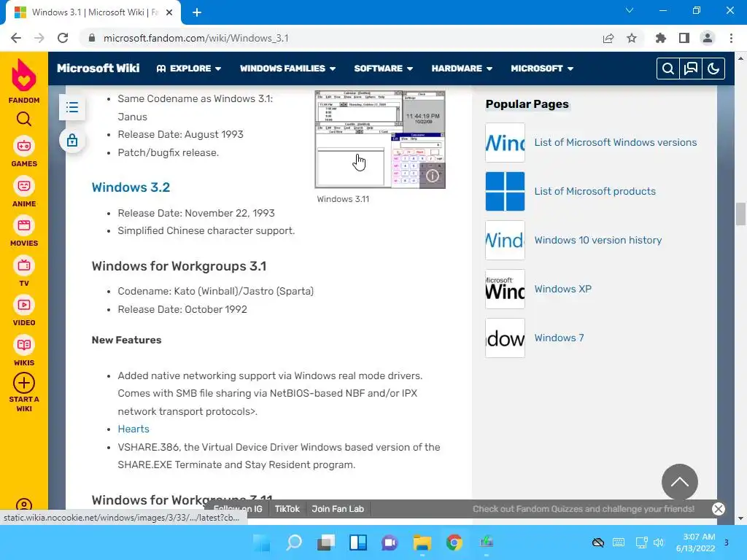Click Start a Wiki plus icon
The width and height of the screenshot is (747, 560).
coord(24,383)
